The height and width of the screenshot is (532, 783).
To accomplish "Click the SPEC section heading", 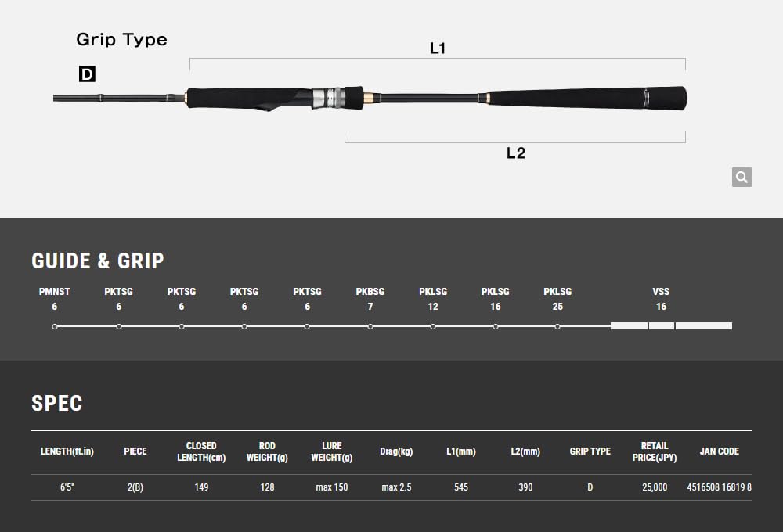I will click(x=56, y=403).
